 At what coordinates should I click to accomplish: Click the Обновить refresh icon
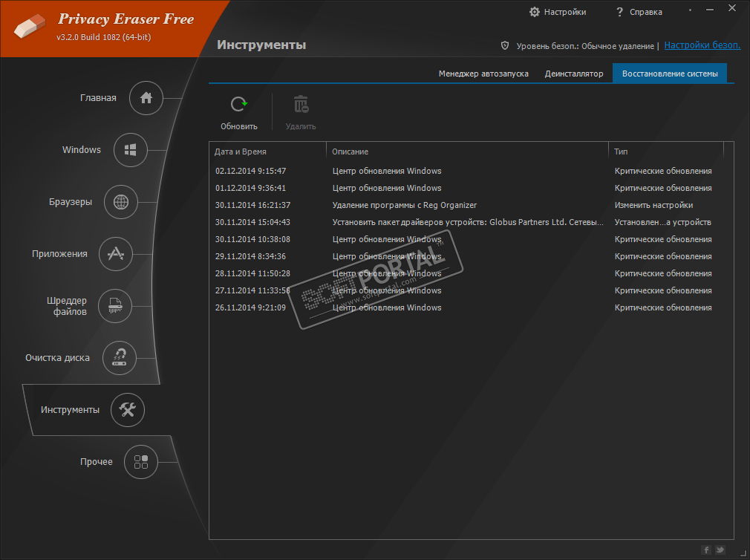(238, 104)
